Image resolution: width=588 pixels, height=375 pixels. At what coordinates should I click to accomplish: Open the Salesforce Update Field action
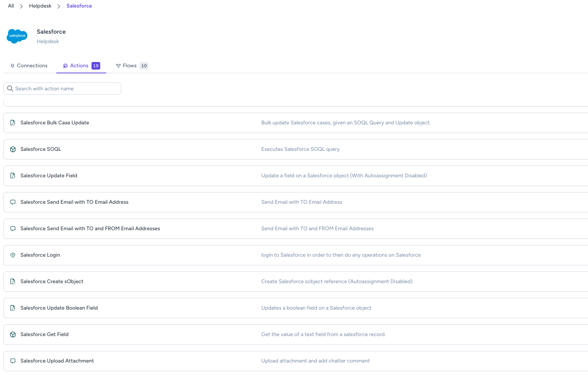tap(296, 176)
